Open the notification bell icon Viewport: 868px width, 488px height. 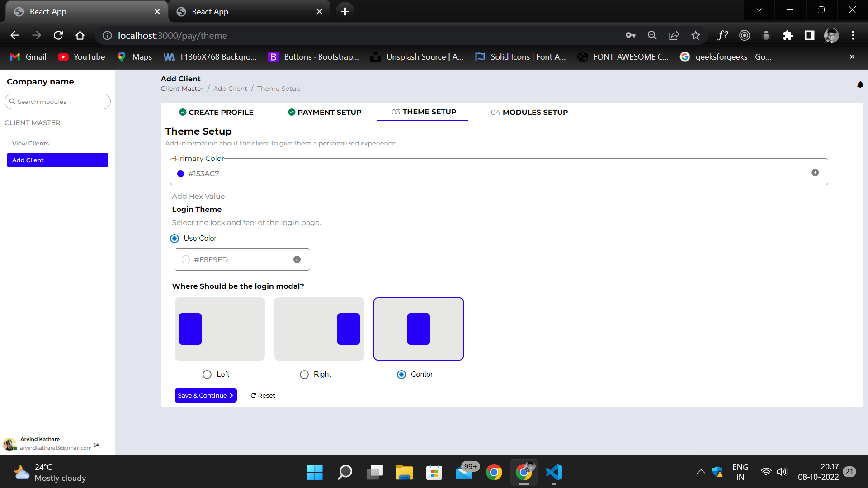tap(860, 84)
